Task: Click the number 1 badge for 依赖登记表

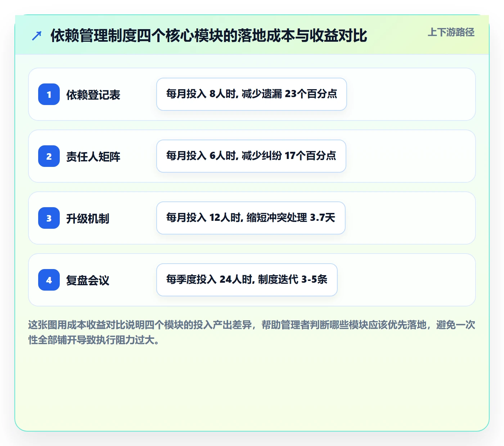Action: [49, 94]
